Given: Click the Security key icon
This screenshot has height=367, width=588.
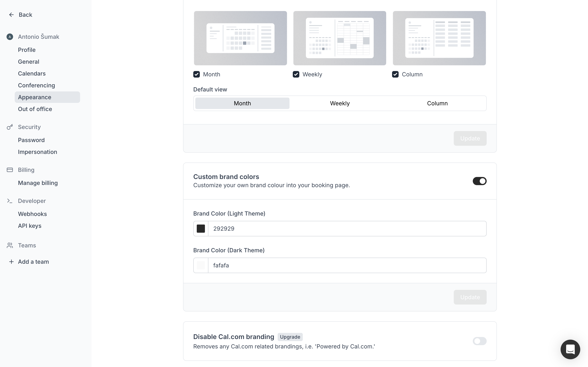Looking at the screenshot, I should click(x=10, y=127).
